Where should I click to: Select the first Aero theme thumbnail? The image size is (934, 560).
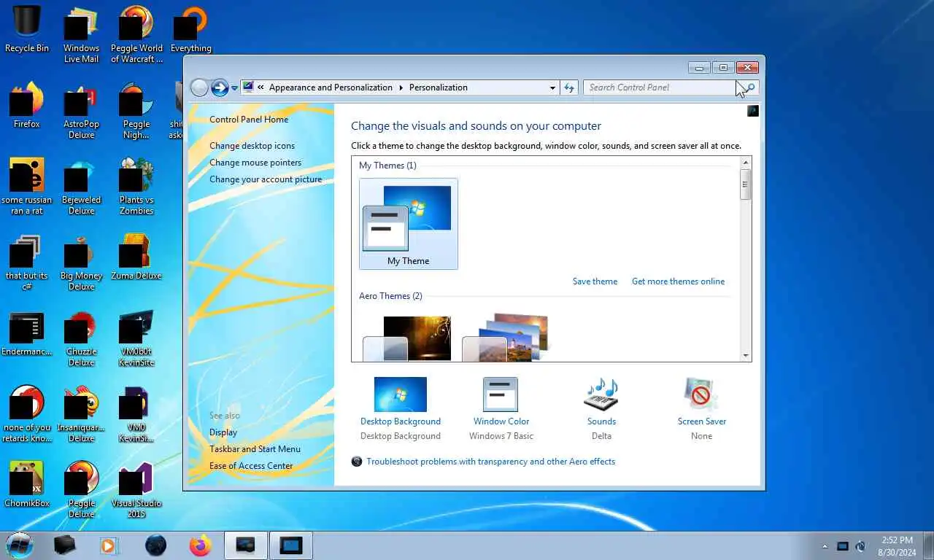(x=407, y=338)
